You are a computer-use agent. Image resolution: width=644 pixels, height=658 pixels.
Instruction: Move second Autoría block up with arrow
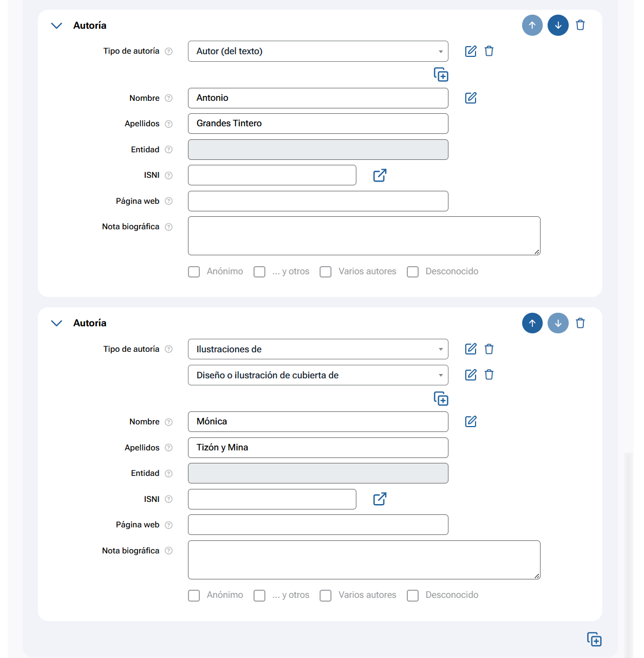pyautogui.click(x=532, y=324)
